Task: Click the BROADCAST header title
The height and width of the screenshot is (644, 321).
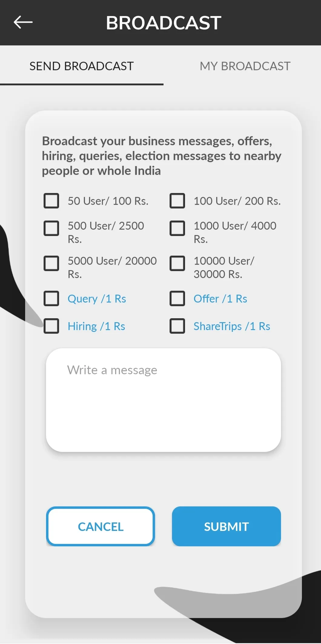Action: tap(163, 23)
